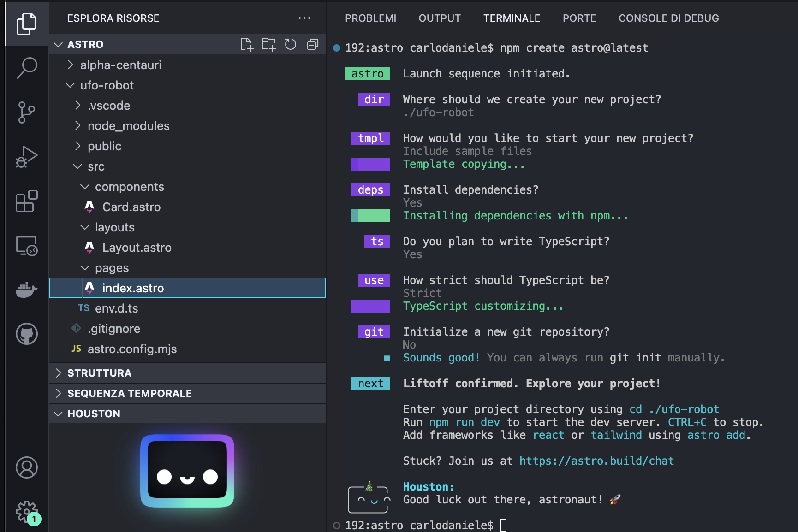
Task: Click New File icon in ASTRO header
Action: tap(247, 44)
